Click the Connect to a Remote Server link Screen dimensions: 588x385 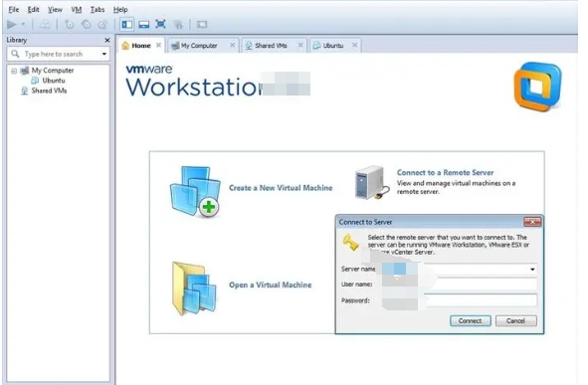click(445, 172)
